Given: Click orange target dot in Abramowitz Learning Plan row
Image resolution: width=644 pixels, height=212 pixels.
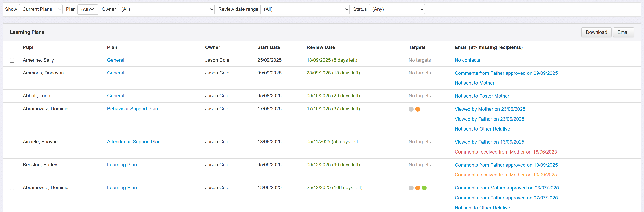Looking at the screenshot, I should [418, 188].
